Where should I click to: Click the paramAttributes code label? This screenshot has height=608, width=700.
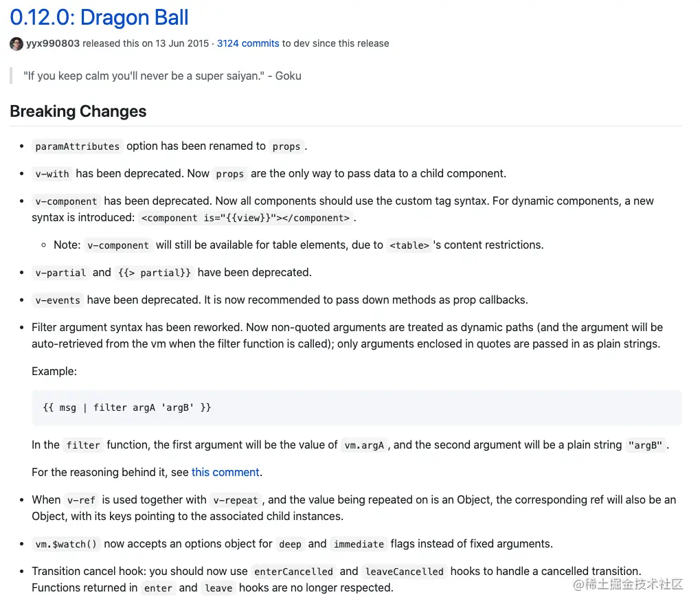click(x=77, y=146)
